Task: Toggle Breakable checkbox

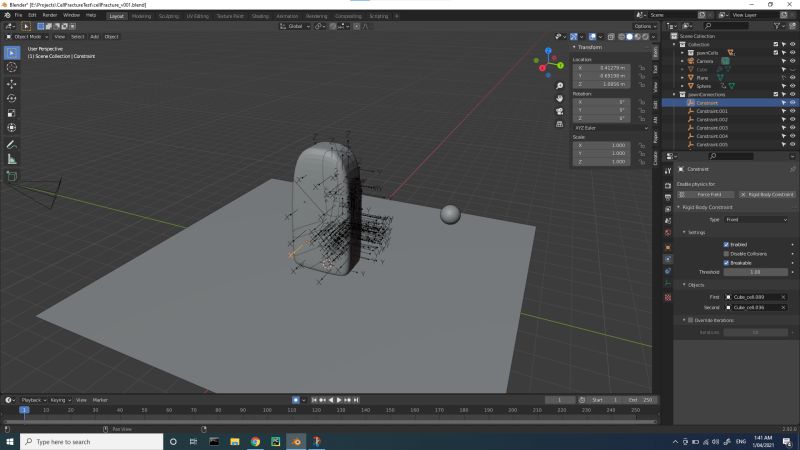Action: pos(726,263)
